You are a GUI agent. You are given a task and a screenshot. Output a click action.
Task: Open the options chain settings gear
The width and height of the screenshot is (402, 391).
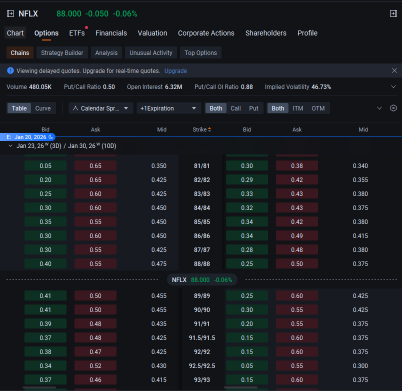click(x=393, y=108)
